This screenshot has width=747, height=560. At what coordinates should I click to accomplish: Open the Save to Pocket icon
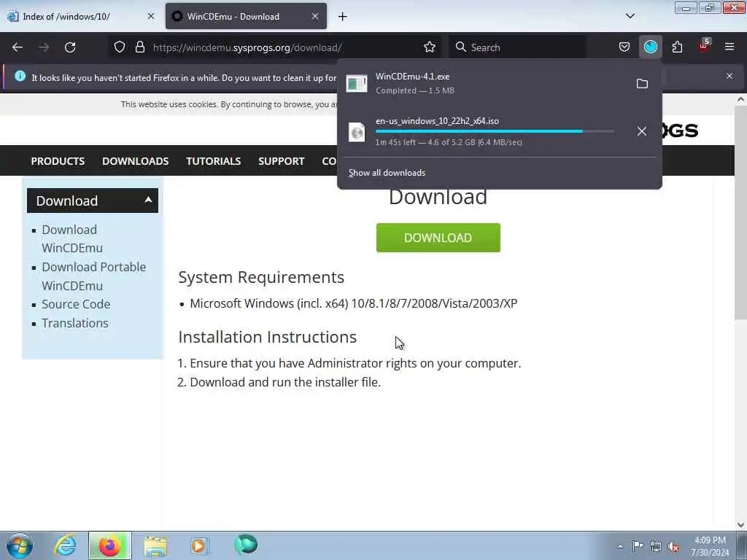[x=624, y=47]
